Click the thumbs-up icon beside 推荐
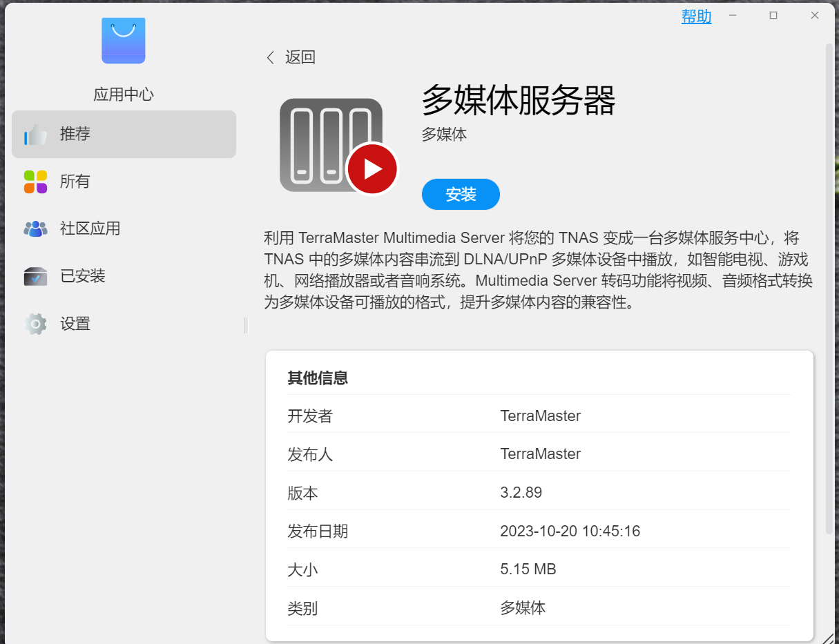Screen dimensions: 839x644 pos(36,134)
